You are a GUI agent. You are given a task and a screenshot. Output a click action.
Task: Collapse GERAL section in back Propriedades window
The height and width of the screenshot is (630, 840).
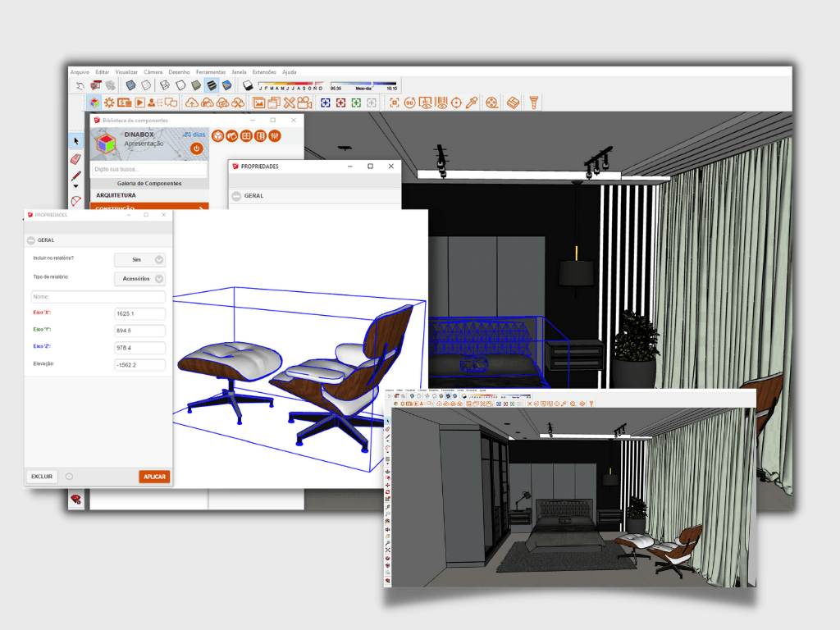click(236, 196)
